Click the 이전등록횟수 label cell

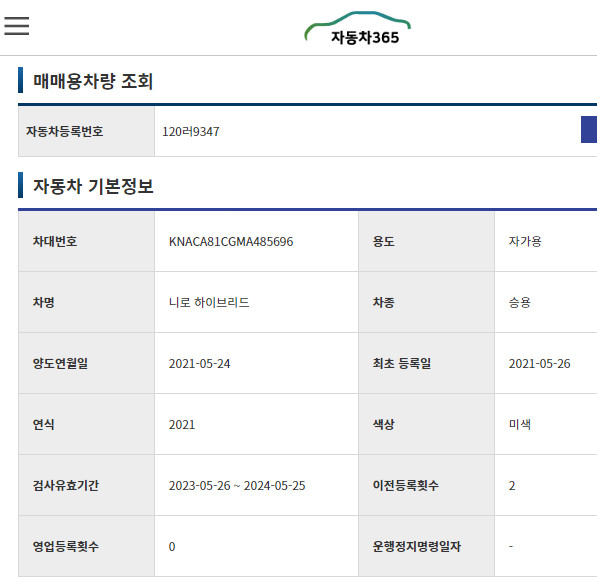click(x=426, y=485)
